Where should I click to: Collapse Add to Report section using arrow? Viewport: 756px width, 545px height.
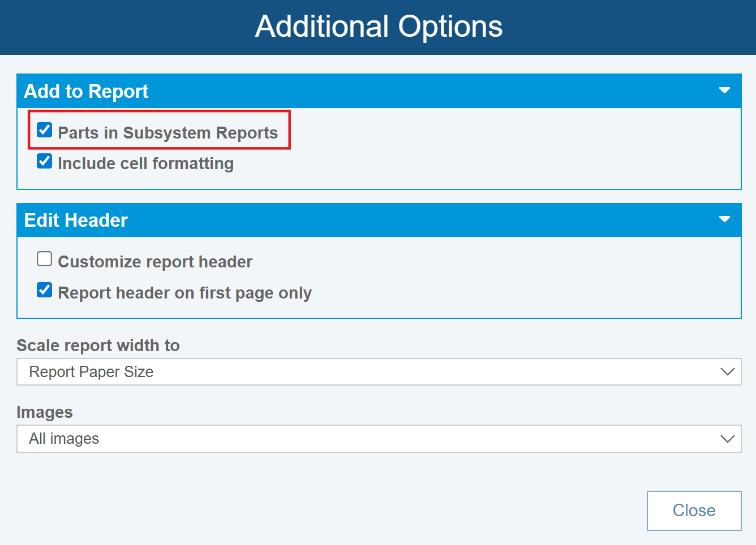click(x=724, y=91)
